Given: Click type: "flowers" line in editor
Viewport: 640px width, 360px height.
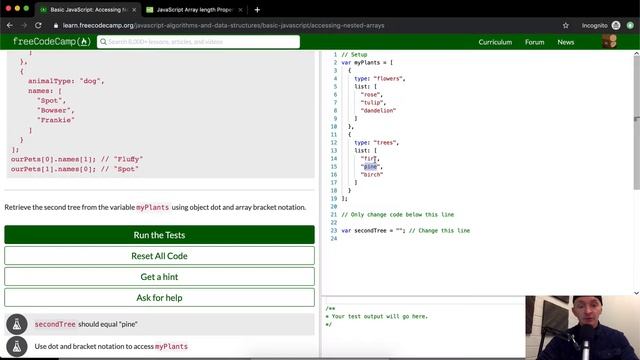Looking at the screenshot, I should [380, 78].
